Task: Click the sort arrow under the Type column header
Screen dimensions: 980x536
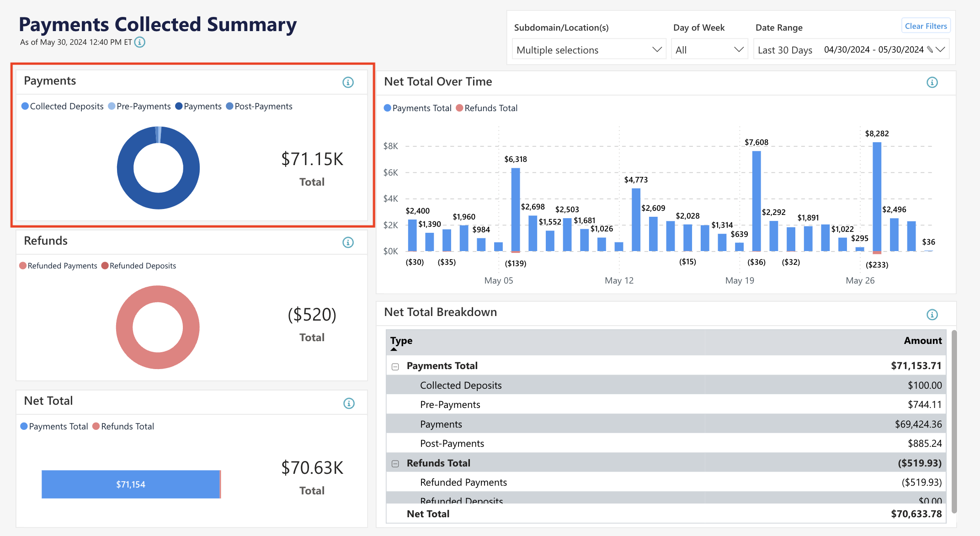Action: [394, 348]
